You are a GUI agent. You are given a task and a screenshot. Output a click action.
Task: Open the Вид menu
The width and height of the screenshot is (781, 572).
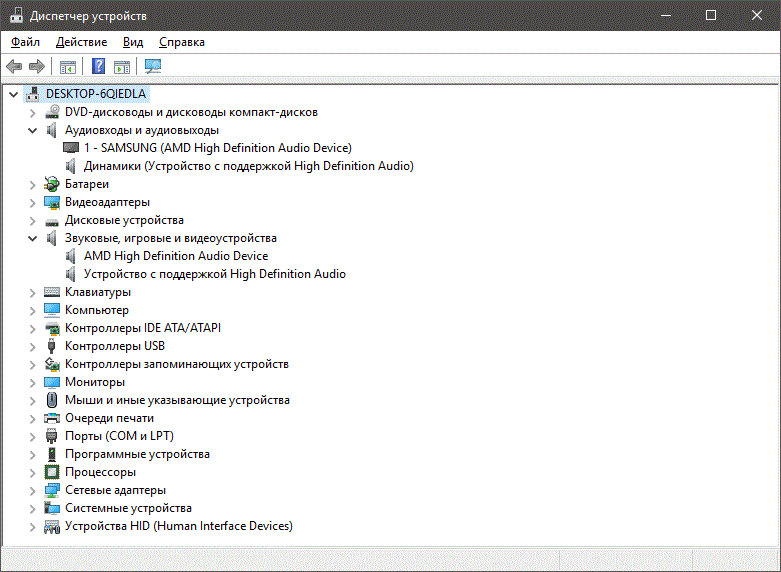[133, 42]
